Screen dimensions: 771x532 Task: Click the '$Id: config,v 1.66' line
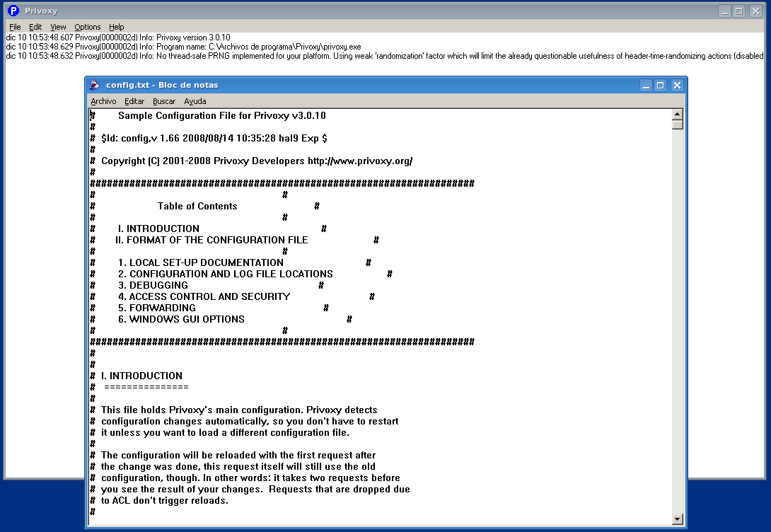[214, 138]
